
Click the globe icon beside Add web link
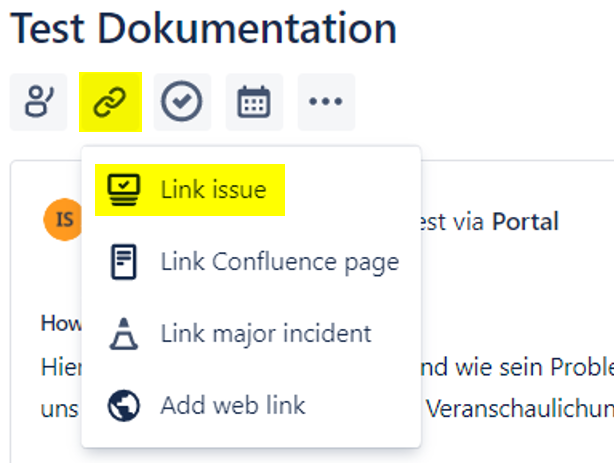(x=124, y=405)
